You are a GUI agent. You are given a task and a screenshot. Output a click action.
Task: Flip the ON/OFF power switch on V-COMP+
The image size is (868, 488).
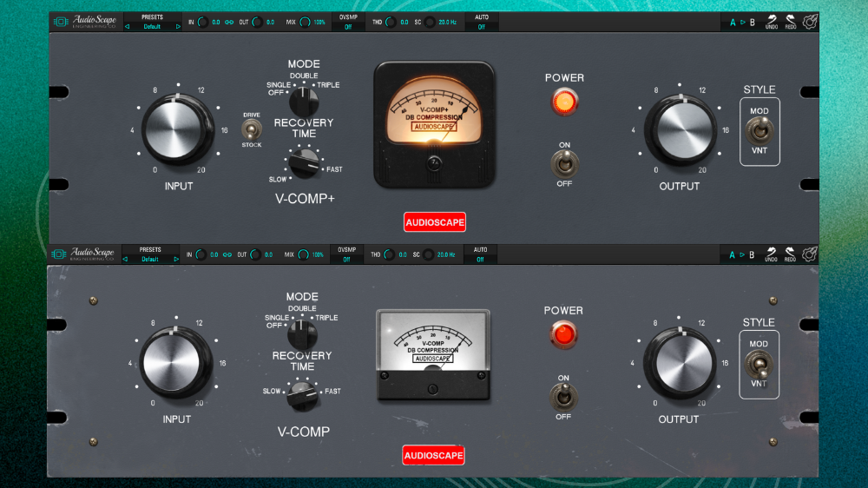pyautogui.click(x=564, y=164)
